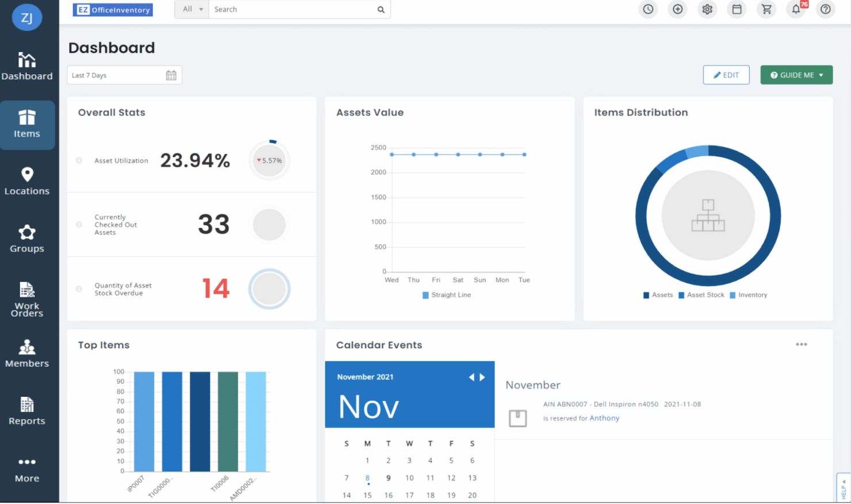Open the notifications bell with 76 alerts
The height and width of the screenshot is (504, 851).
796,9
